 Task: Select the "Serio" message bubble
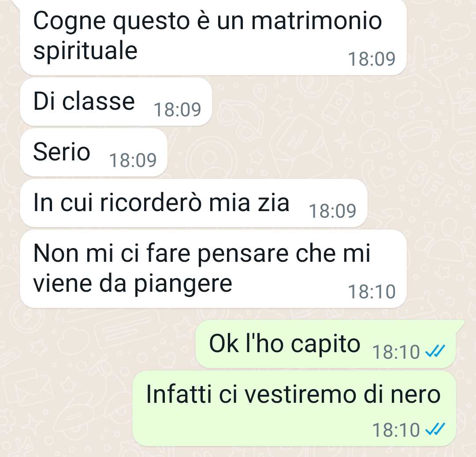click(93, 152)
